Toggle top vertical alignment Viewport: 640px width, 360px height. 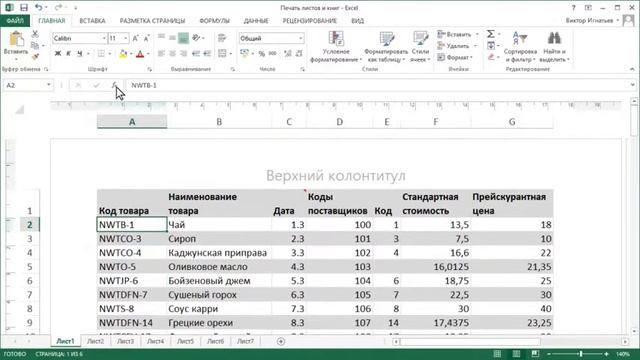click(162, 38)
